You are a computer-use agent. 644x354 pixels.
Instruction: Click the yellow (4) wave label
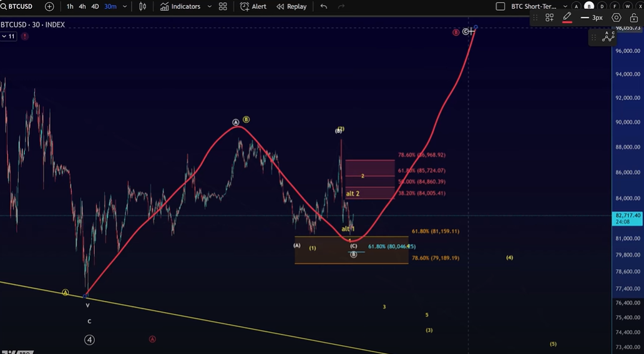coord(509,258)
